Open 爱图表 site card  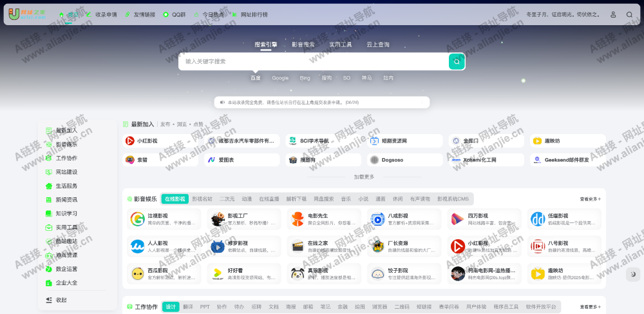coord(242,160)
